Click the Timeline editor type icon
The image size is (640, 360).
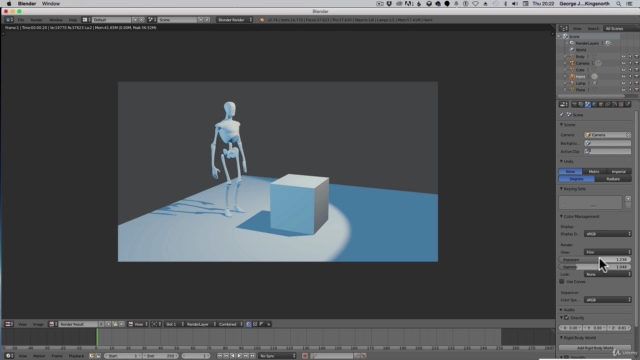click(9, 356)
